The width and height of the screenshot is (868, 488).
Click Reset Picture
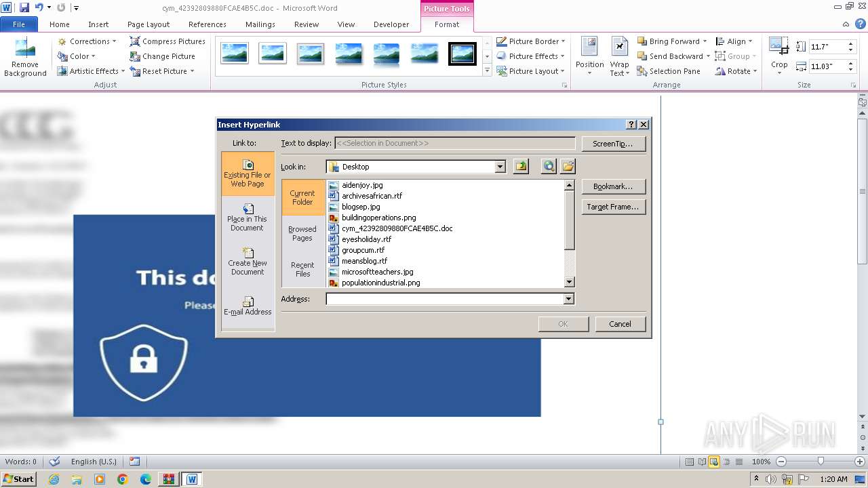162,71
